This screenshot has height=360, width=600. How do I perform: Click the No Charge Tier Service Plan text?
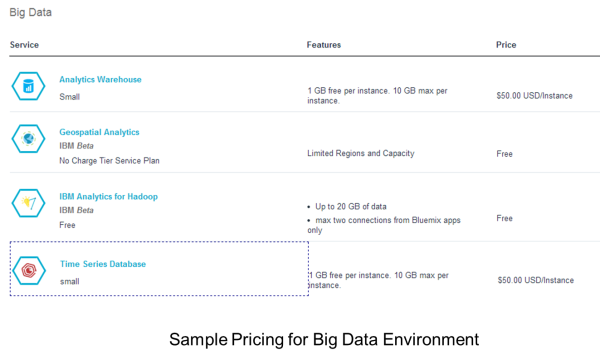pos(109,161)
